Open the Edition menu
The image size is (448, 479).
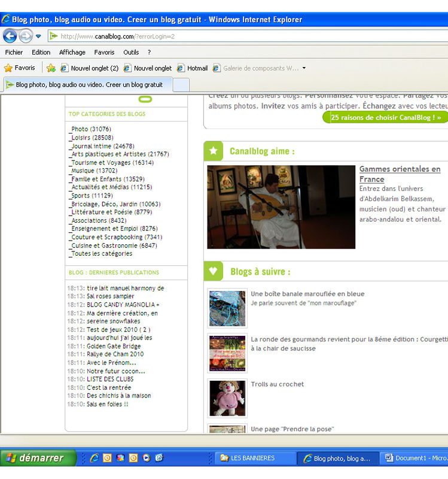pyautogui.click(x=41, y=52)
